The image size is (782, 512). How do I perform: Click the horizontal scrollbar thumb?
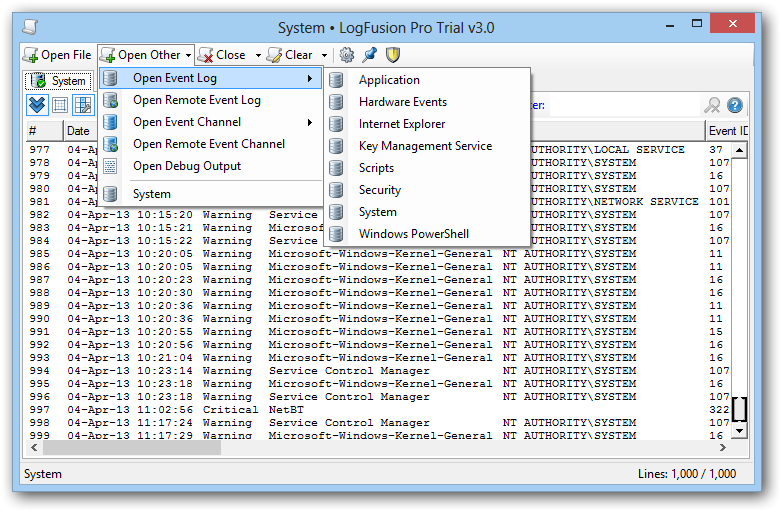pos(132,448)
